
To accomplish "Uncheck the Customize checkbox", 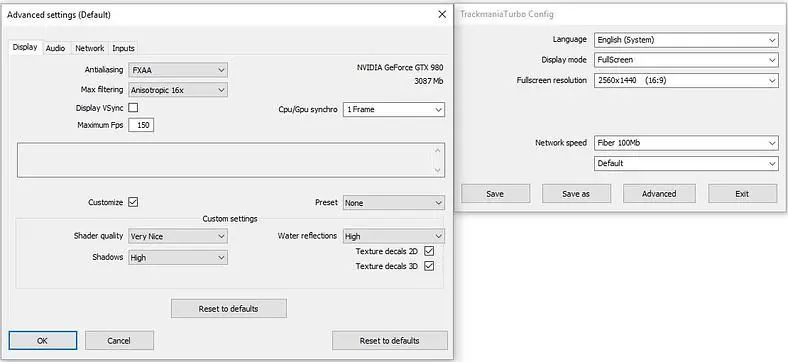I will (133, 202).
